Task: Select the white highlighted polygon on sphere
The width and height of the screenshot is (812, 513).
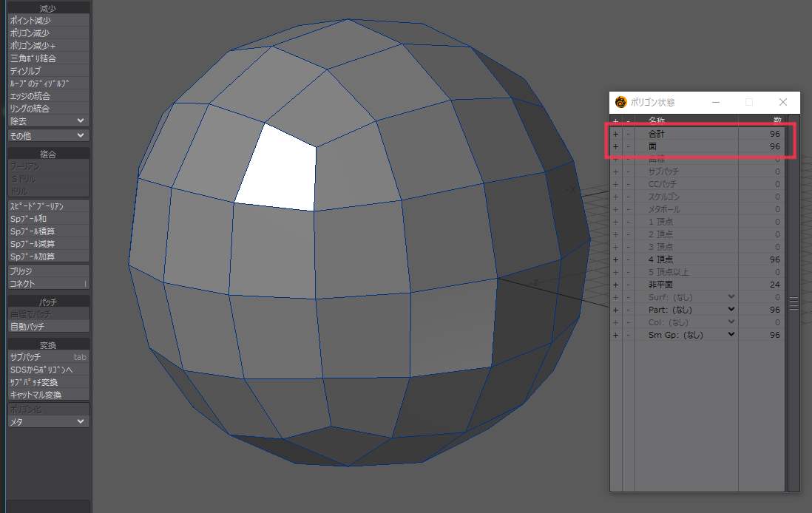Action: point(277,170)
